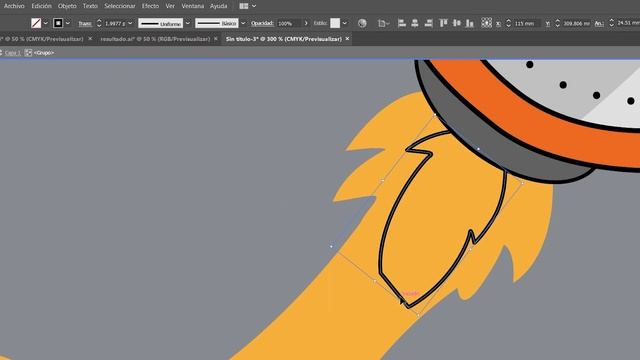Expand the graphic style dropdown arrow
The height and width of the screenshot is (360, 640).
345,23
